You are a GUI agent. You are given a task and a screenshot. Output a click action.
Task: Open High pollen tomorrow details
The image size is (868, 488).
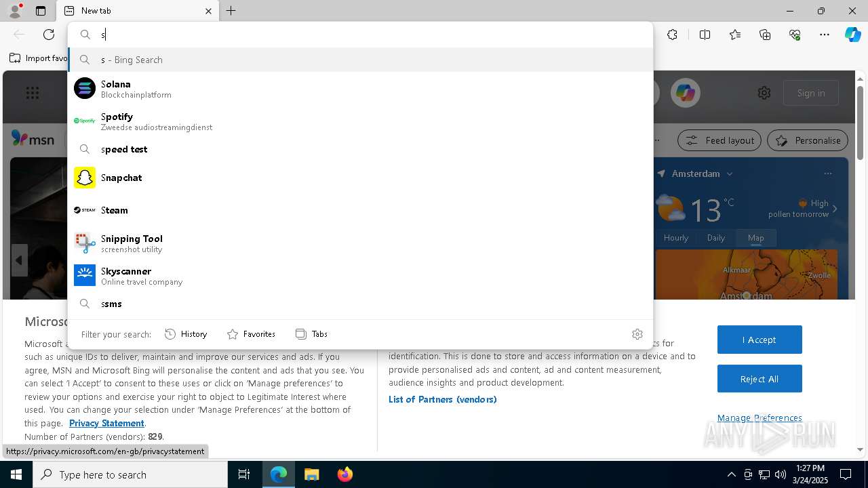click(804, 208)
